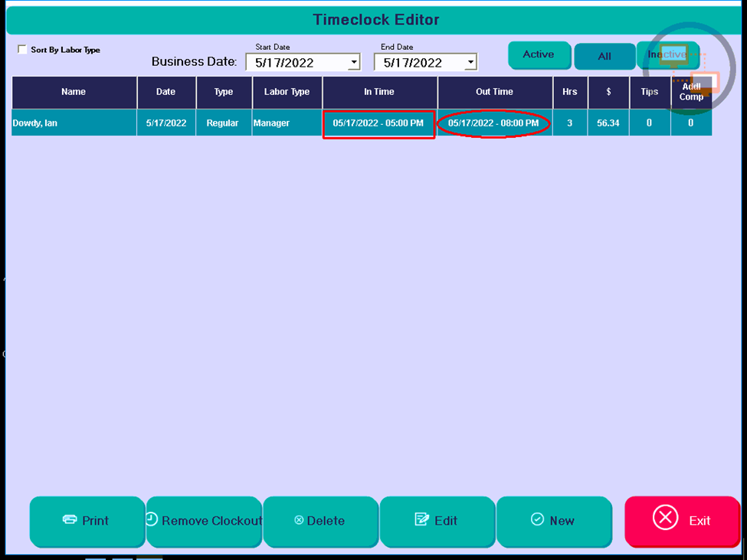Image resolution: width=747 pixels, height=560 pixels.
Task: Click the Regular type cell
Action: (x=224, y=123)
